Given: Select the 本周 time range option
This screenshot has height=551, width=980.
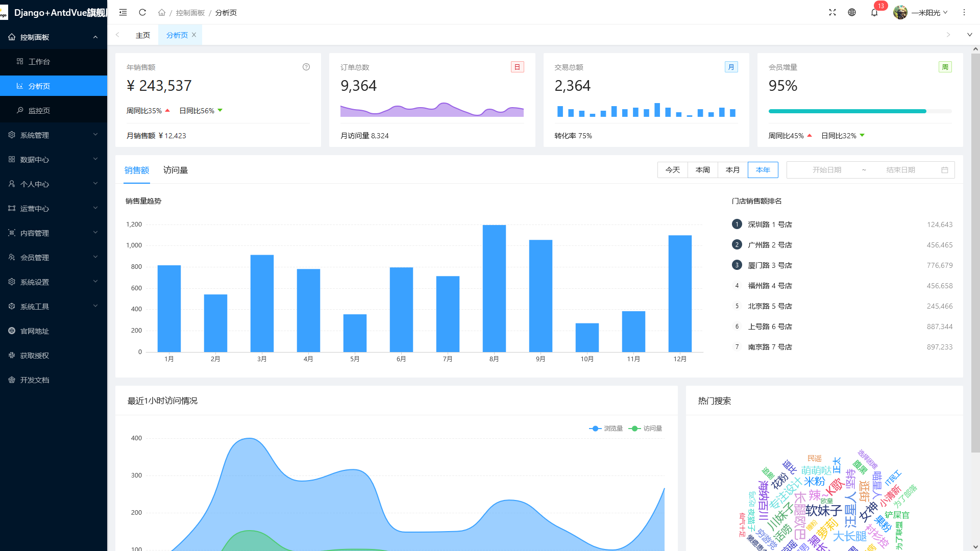Looking at the screenshot, I should coord(703,170).
